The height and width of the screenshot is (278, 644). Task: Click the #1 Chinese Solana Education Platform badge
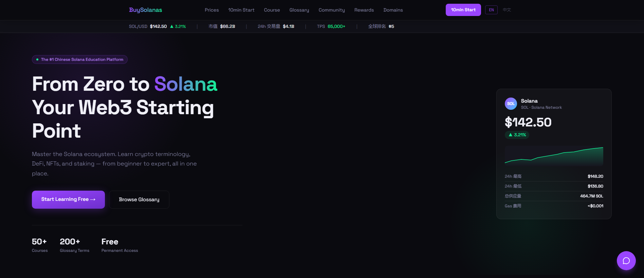click(80, 59)
